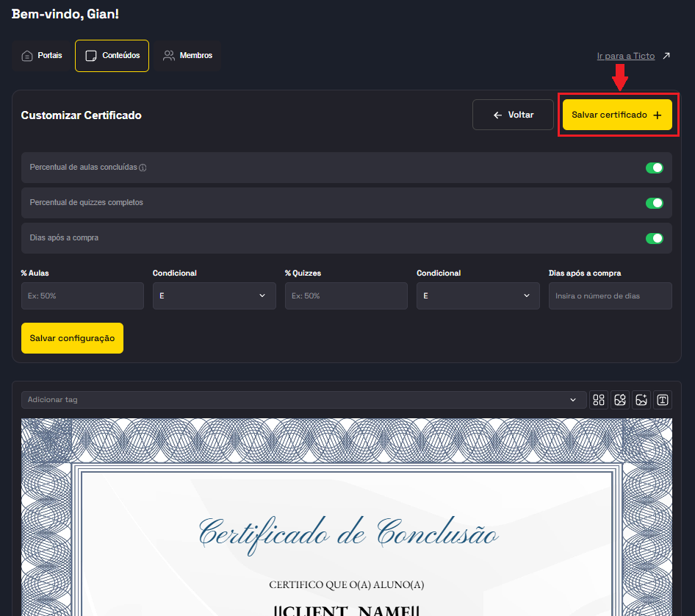Toggle Percentual de aulas concluídas switch
The image size is (695, 616).
(x=654, y=168)
